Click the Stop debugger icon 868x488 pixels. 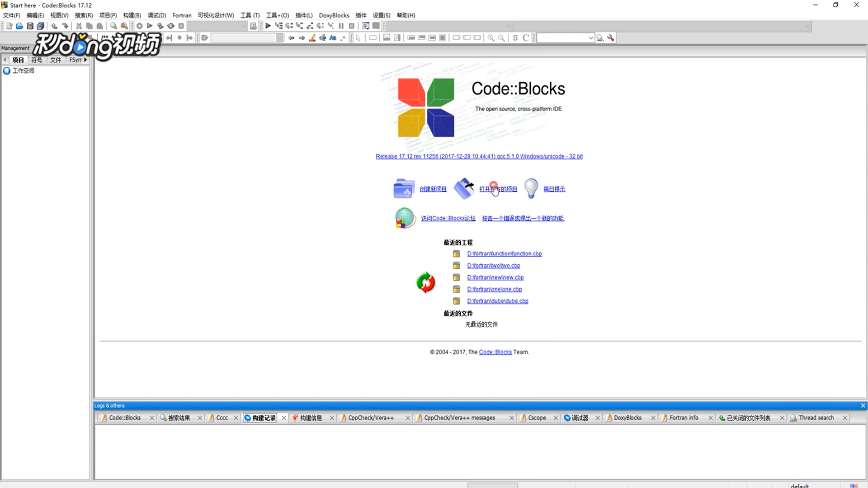pos(352,26)
